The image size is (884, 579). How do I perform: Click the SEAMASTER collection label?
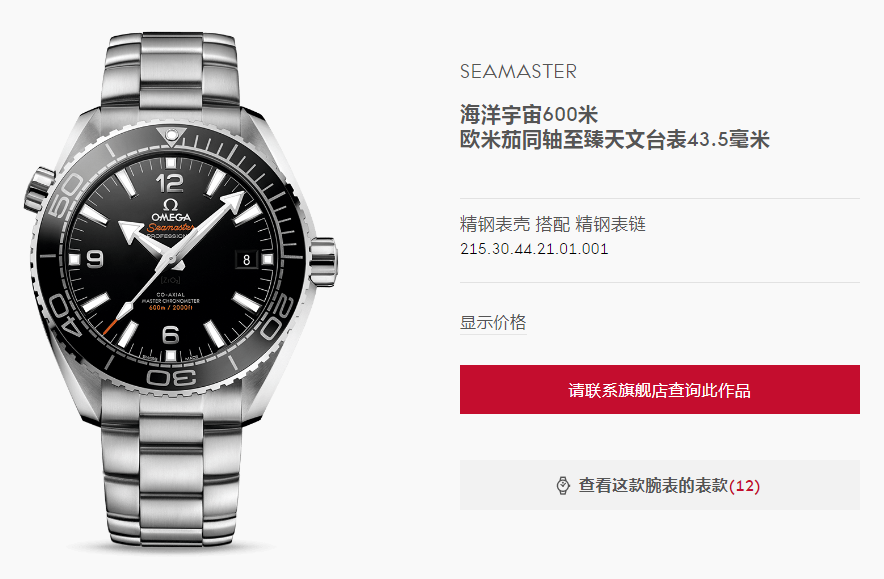click(518, 72)
